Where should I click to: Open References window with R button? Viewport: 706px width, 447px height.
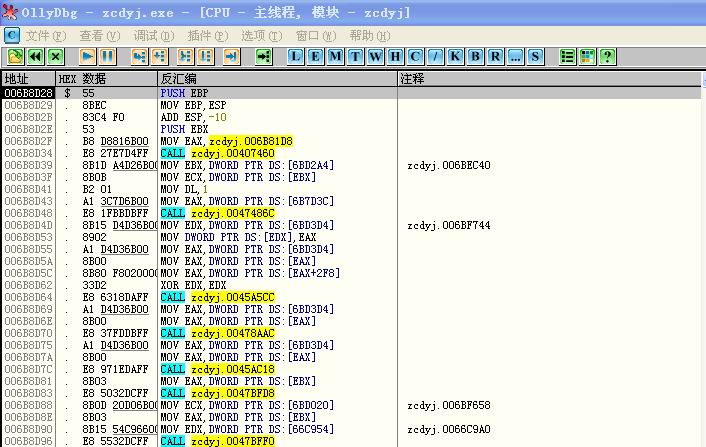[x=495, y=57]
